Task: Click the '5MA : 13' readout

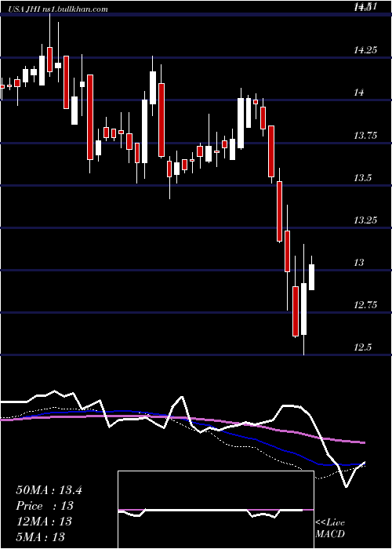Action: pyautogui.click(x=40, y=536)
